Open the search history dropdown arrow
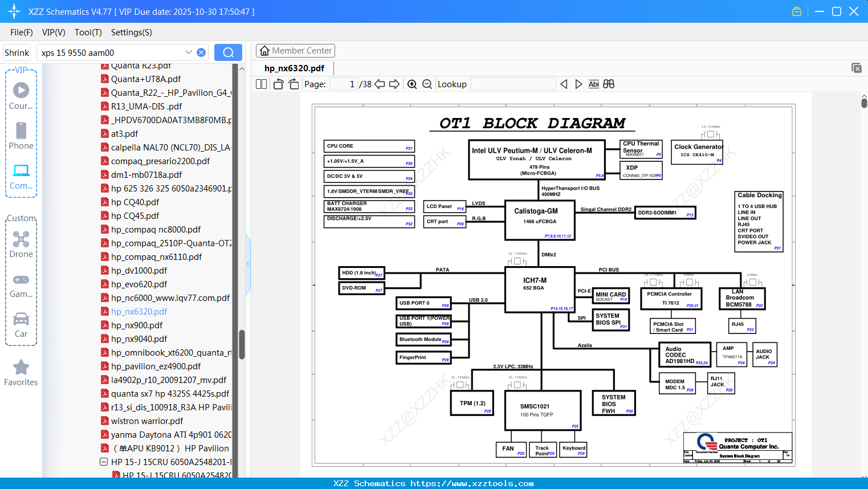Image resolution: width=868 pixels, height=489 pixels. click(x=189, y=52)
